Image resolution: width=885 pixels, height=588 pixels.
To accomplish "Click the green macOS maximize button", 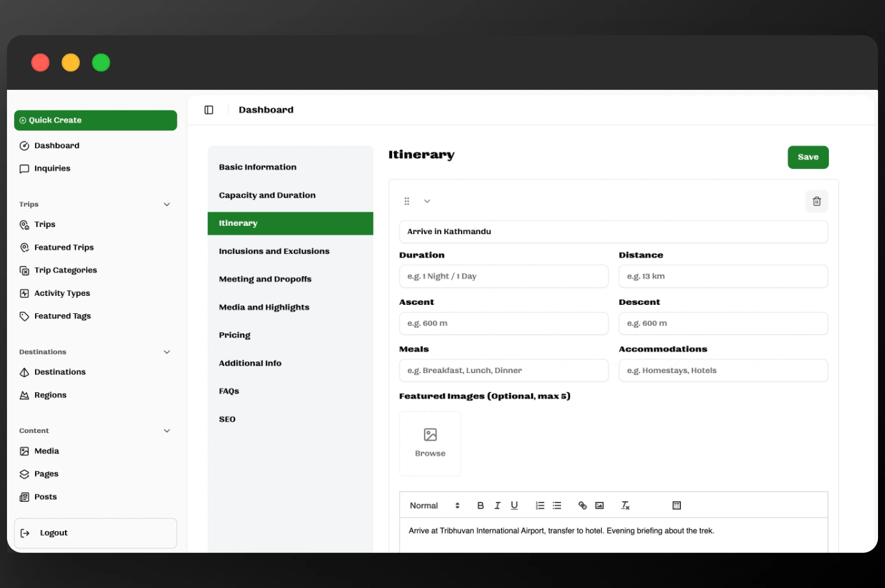I will (x=101, y=63).
